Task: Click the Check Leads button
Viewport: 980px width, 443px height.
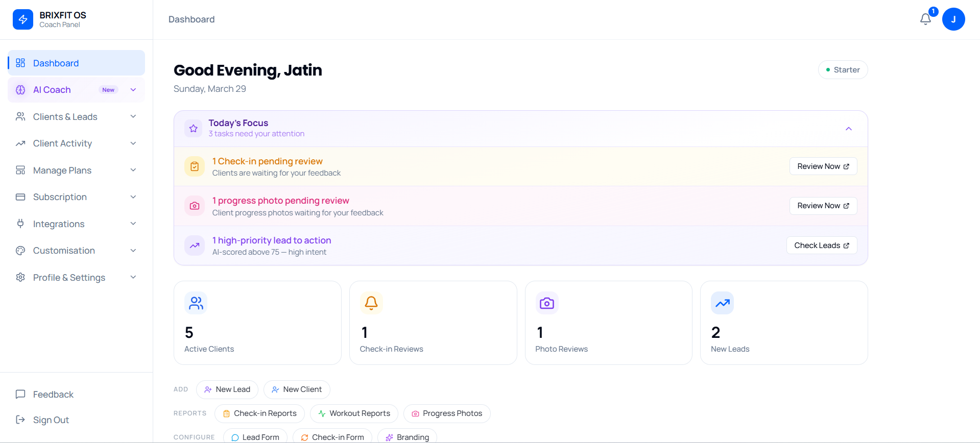Action: [x=822, y=245]
